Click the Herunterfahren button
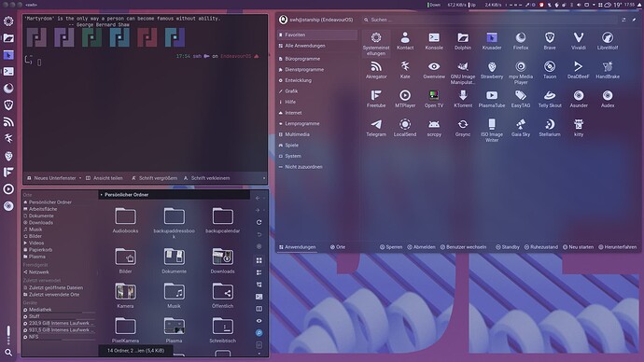This screenshot has width=644, height=362. (617, 247)
